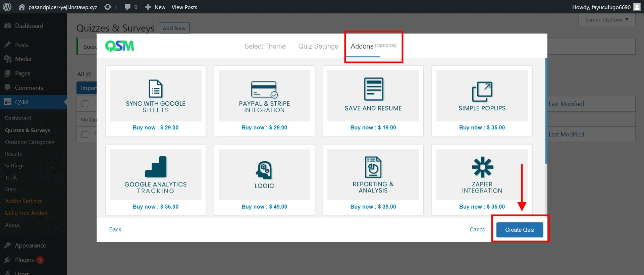Image resolution: width=644 pixels, height=275 pixels.
Task: Open the Tools submenu item
Action: (x=11, y=177)
